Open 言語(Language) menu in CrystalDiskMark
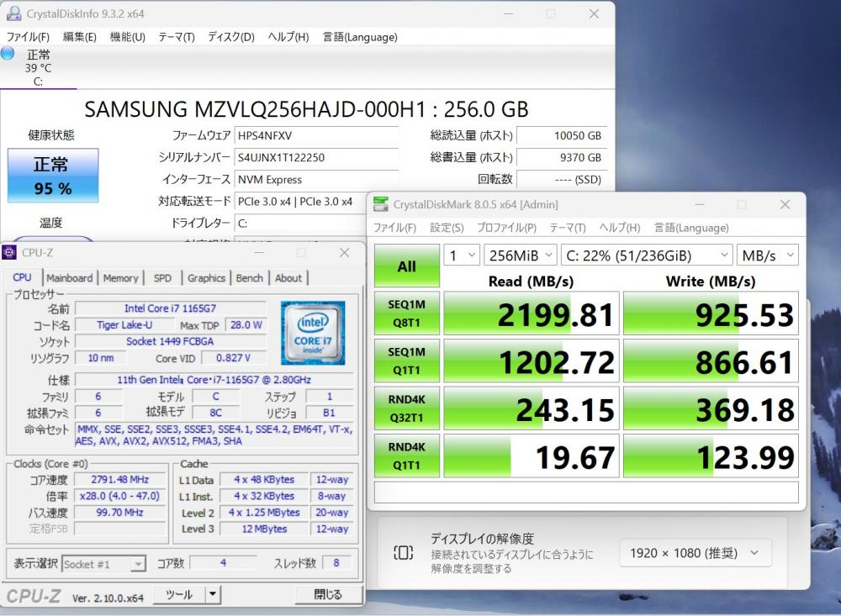The height and width of the screenshot is (616, 841). (x=691, y=228)
